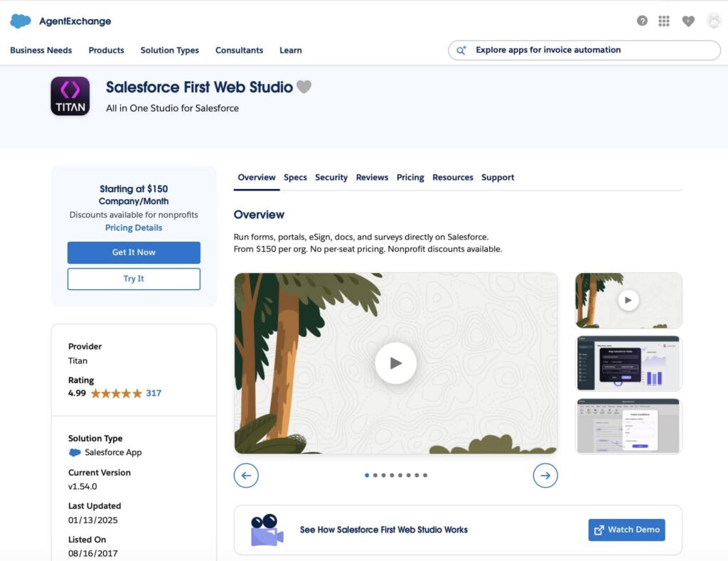Click the Salesforce App cloud icon

pos(75,452)
